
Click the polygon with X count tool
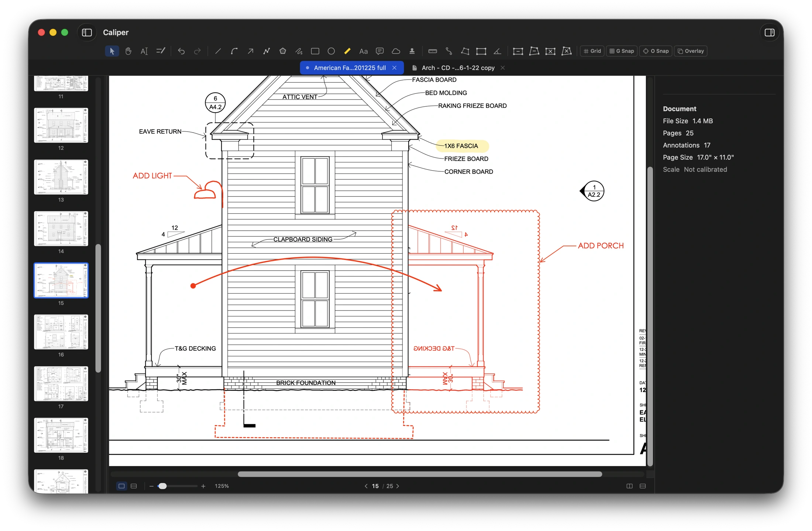click(x=567, y=51)
